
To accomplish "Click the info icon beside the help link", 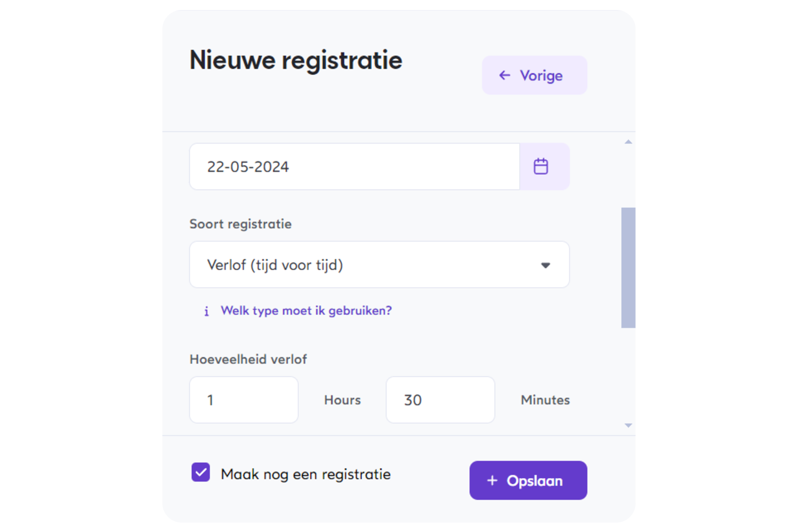I will [207, 311].
